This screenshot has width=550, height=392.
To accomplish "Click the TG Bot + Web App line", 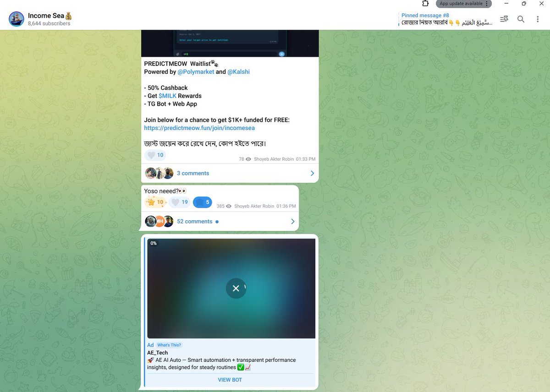I will pyautogui.click(x=170, y=104).
